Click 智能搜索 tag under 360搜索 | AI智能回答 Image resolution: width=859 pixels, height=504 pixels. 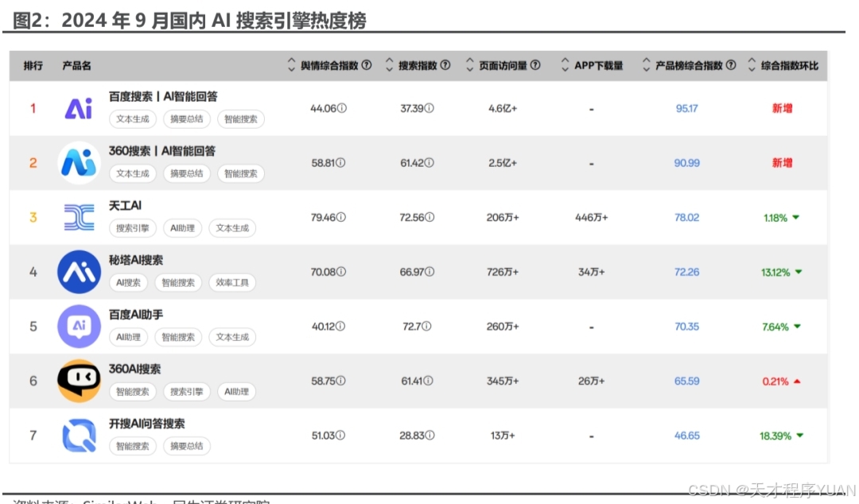tap(241, 173)
